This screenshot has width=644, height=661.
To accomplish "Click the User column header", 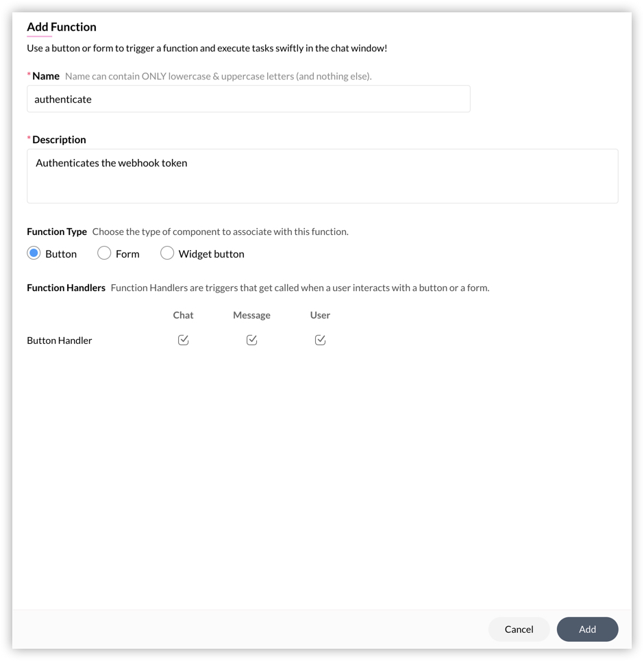I will [320, 315].
